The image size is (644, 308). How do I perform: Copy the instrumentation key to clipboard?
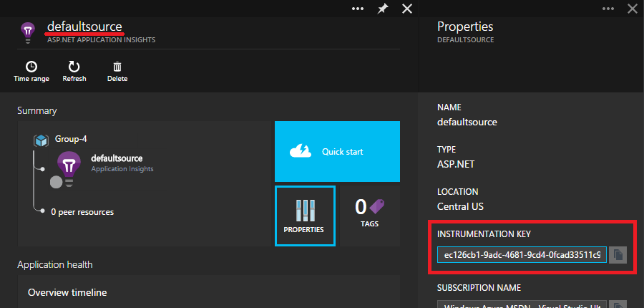[x=618, y=255]
